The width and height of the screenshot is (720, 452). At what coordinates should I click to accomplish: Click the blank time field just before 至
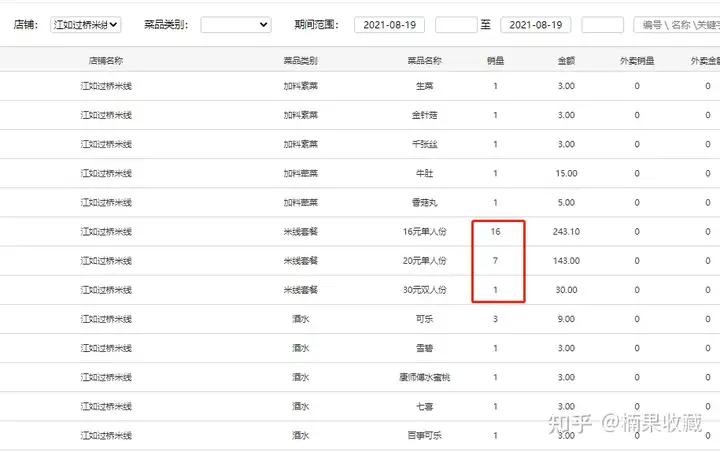pos(456,25)
